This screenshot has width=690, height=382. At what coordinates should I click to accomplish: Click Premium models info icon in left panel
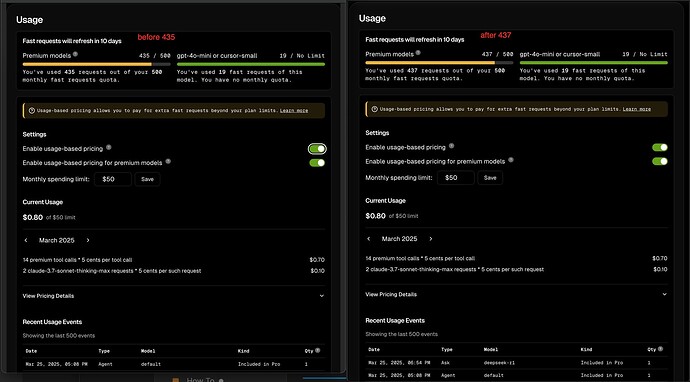pos(75,55)
